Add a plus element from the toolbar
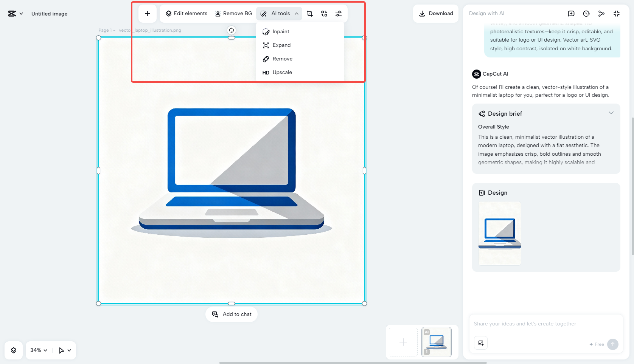Screen dimensions: 634x364 click(147, 13)
